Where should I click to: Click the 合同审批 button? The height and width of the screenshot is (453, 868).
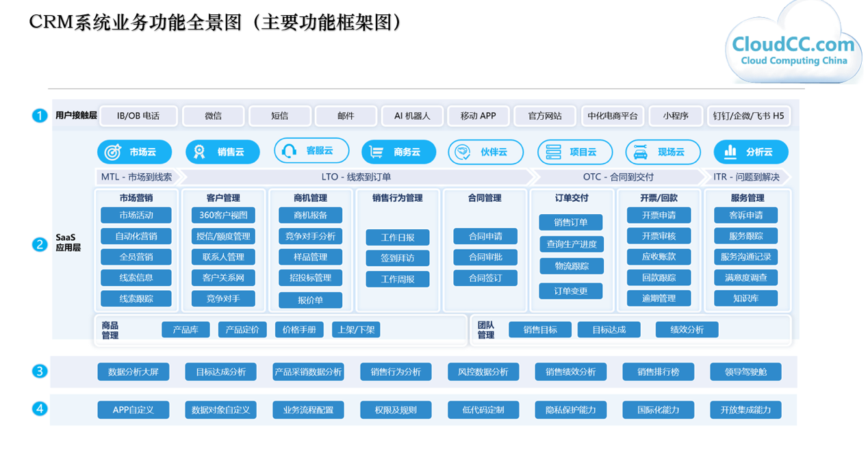485,257
